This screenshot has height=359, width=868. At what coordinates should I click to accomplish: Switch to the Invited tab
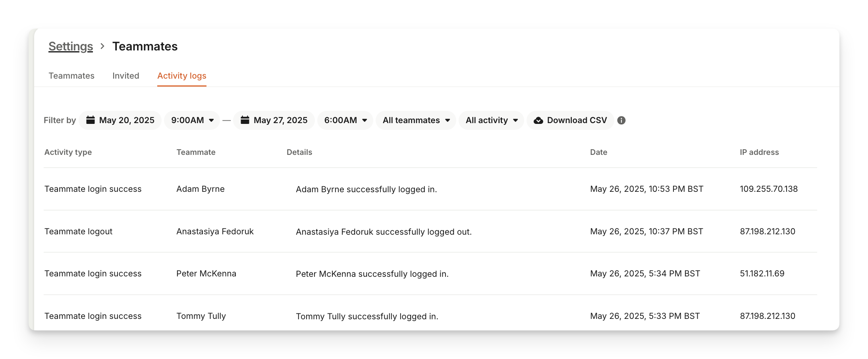125,76
